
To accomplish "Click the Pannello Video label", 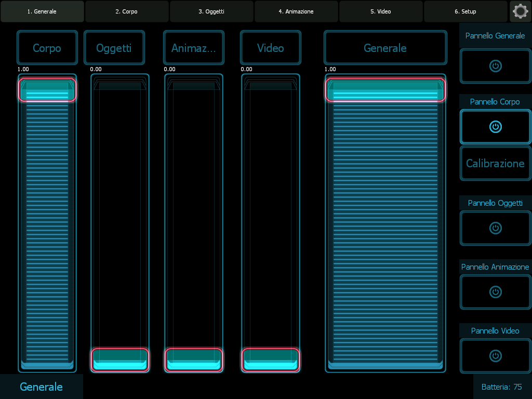I will tap(495, 331).
